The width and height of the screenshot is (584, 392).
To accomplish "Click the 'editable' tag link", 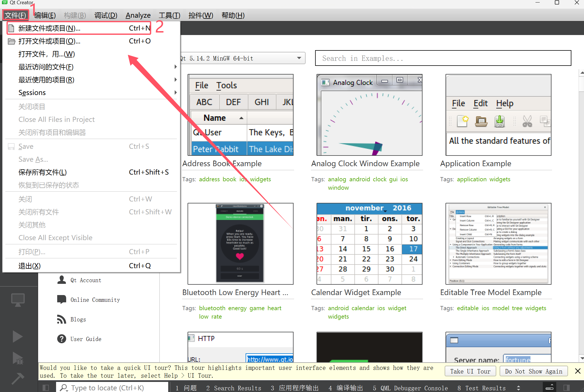I will 468,308.
